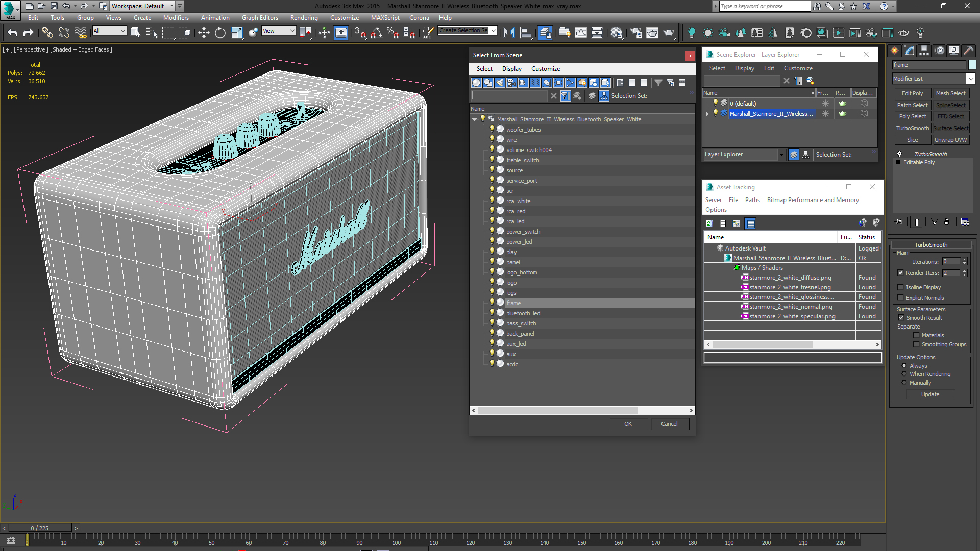Open the Mirror tool in toolbar
Image resolution: width=980 pixels, height=551 pixels.
509,33
